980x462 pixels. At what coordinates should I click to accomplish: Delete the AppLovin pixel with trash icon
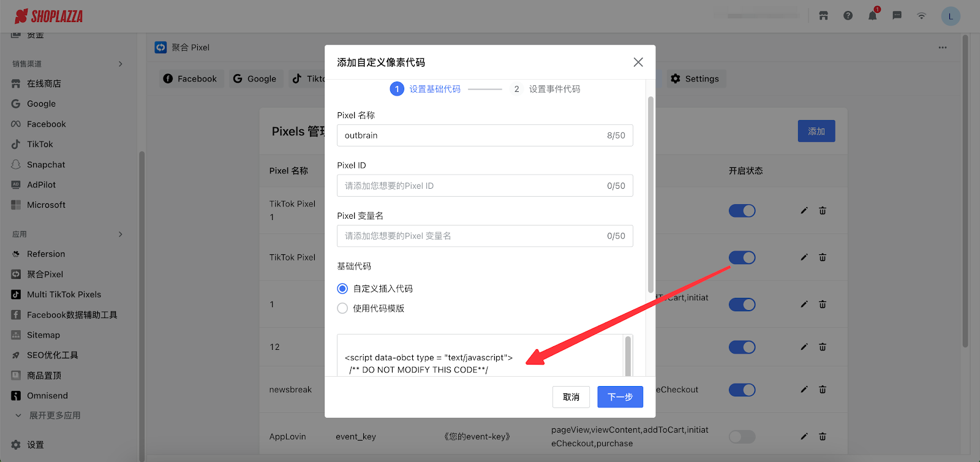[x=823, y=437]
